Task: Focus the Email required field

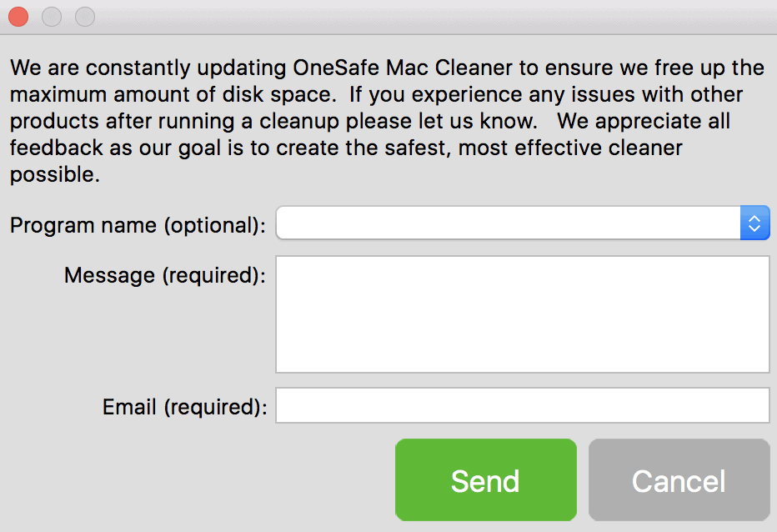Action: tap(522, 405)
